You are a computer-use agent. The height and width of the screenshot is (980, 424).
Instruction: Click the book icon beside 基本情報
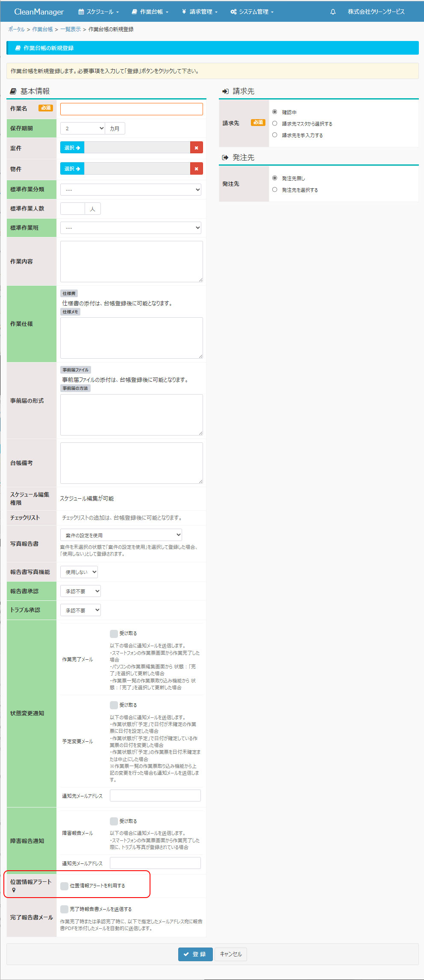tap(13, 91)
